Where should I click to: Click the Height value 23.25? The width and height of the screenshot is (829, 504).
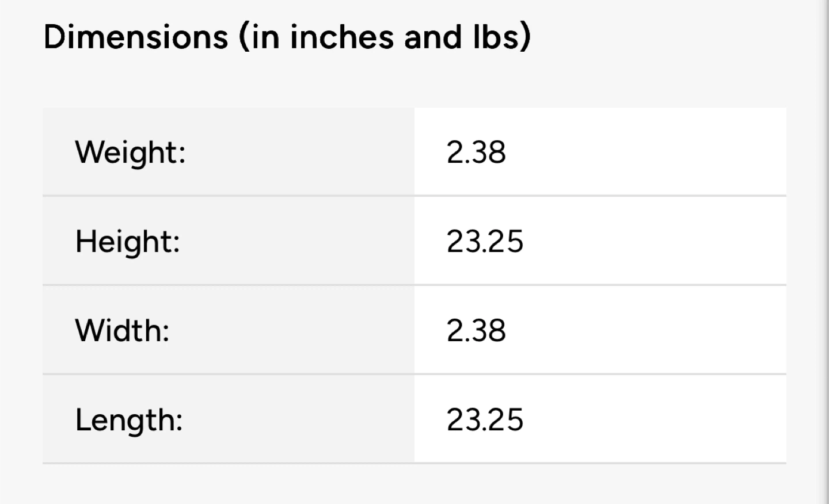(x=485, y=241)
